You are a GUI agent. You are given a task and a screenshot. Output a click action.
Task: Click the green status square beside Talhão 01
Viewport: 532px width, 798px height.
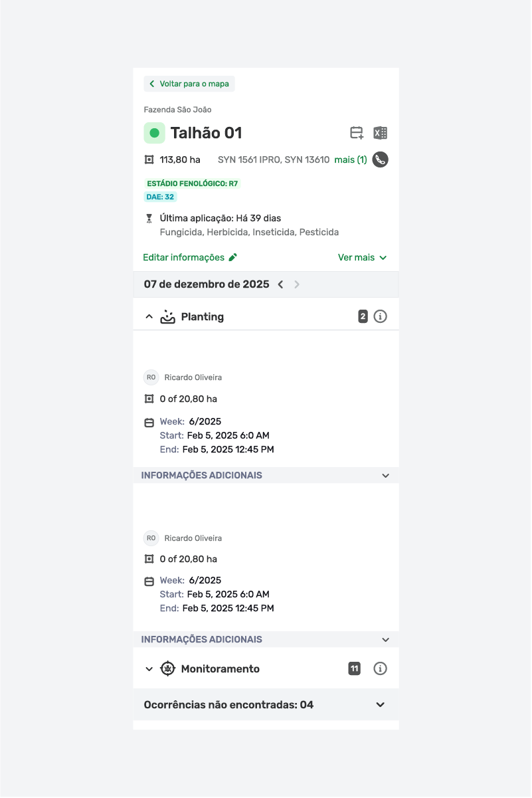pyautogui.click(x=155, y=133)
